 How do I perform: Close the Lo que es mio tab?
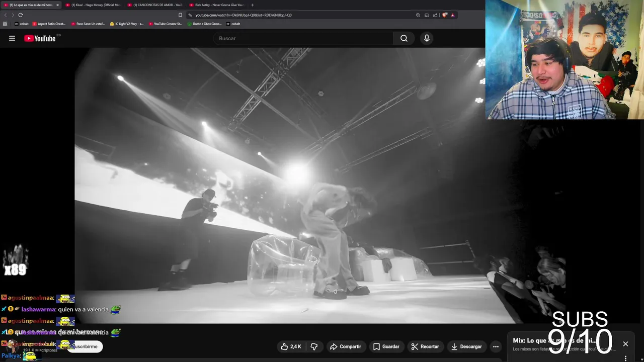[57, 5]
